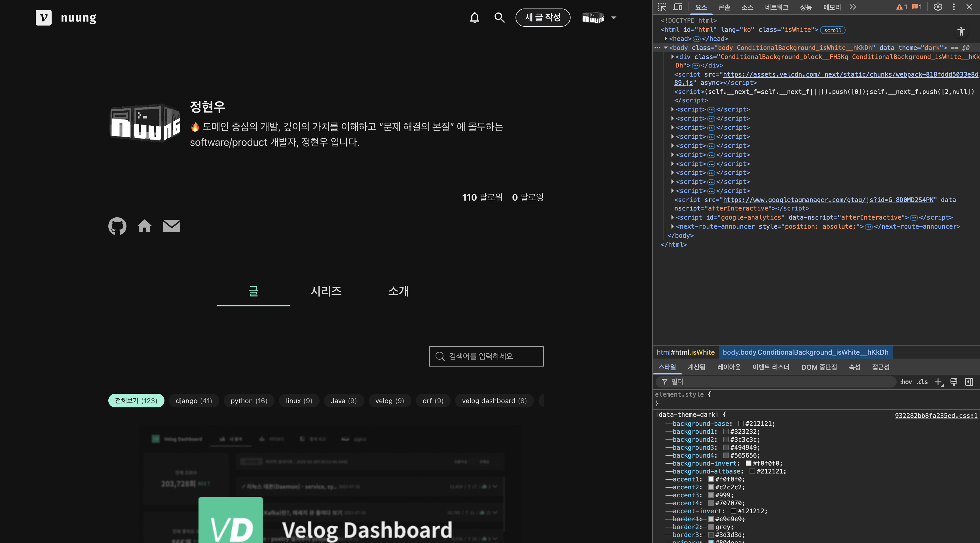
Task: Expand the next-route-announcer node
Action: pyautogui.click(x=673, y=226)
